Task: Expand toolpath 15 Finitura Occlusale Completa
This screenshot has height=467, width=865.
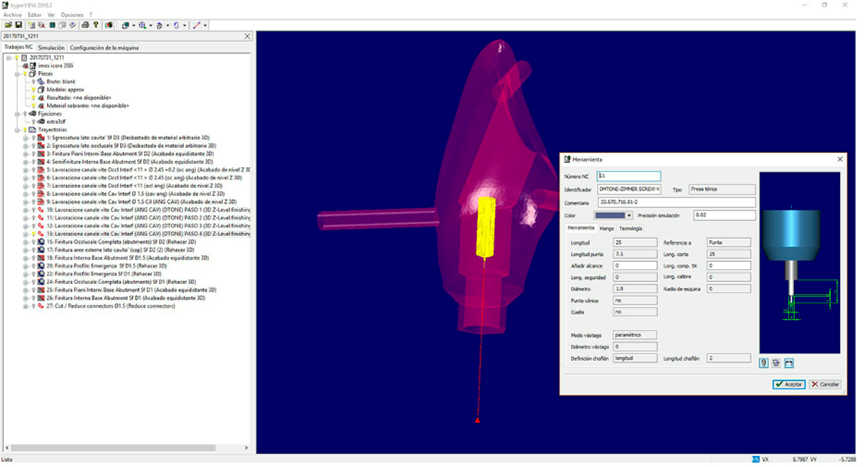Action: coord(24,241)
